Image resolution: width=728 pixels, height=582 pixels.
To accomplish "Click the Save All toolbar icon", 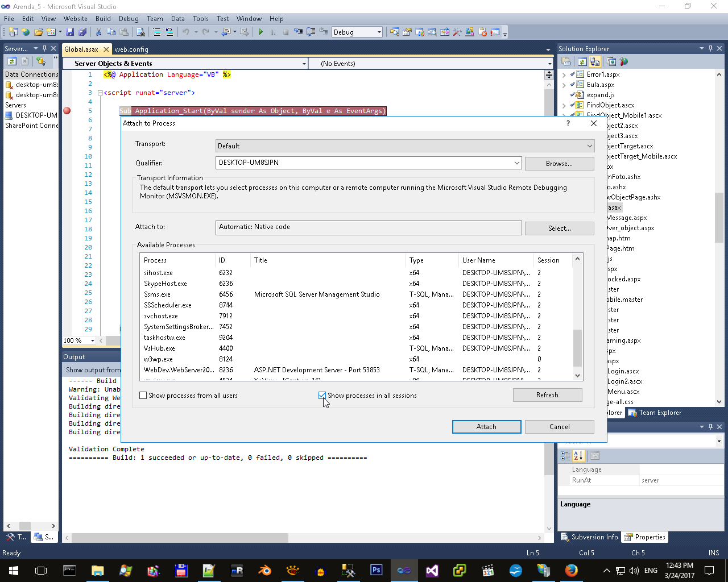I will tap(82, 32).
